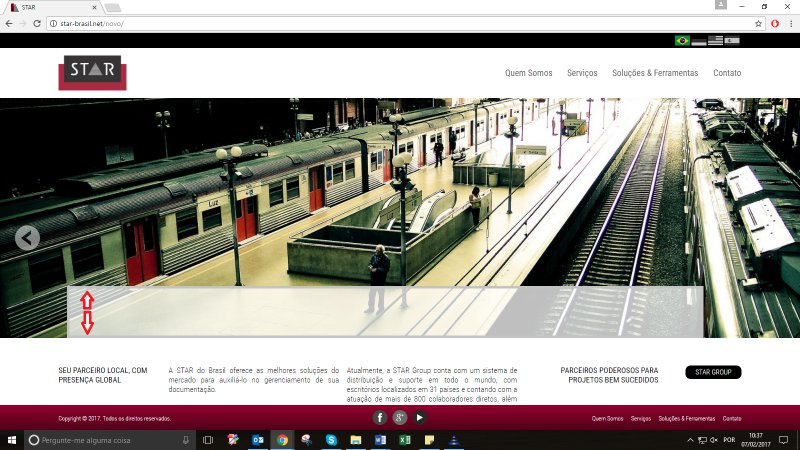Open Soluções & Ferramentas in the top menu
800x450 pixels.
point(655,73)
